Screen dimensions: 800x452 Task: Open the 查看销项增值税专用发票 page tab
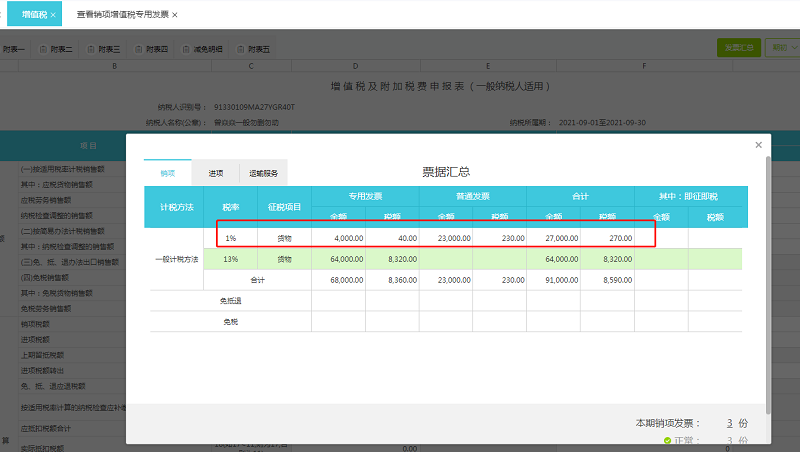[122, 16]
